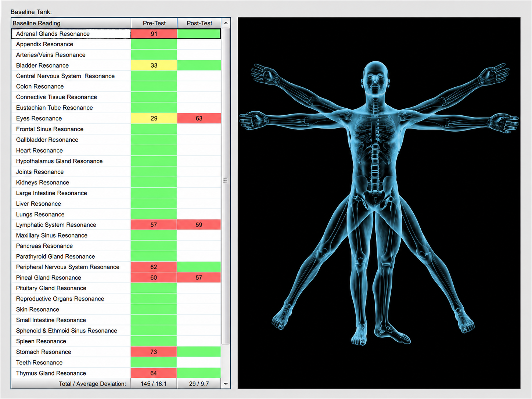Click the Pre-Test column header
Image resolution: width=532 pixels, height=399 pixels.
click(154, 23)
